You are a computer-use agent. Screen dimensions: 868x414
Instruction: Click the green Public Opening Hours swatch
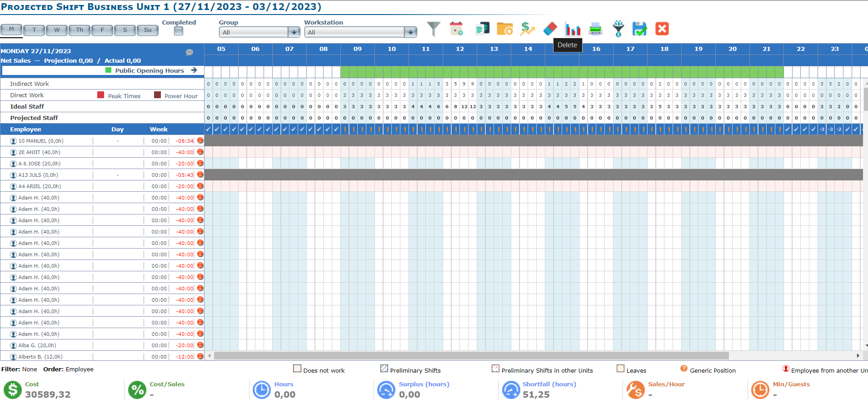click(108, 70)
